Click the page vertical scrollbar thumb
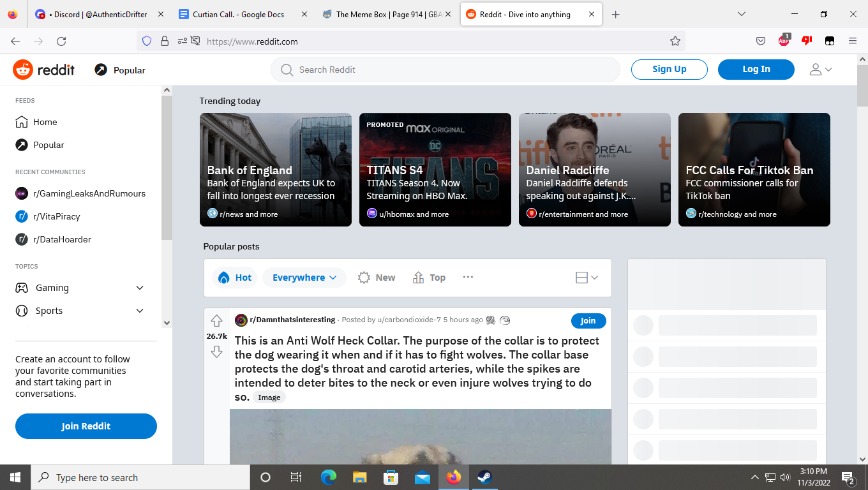Screen dimensions: 868x490 point(862,85)
